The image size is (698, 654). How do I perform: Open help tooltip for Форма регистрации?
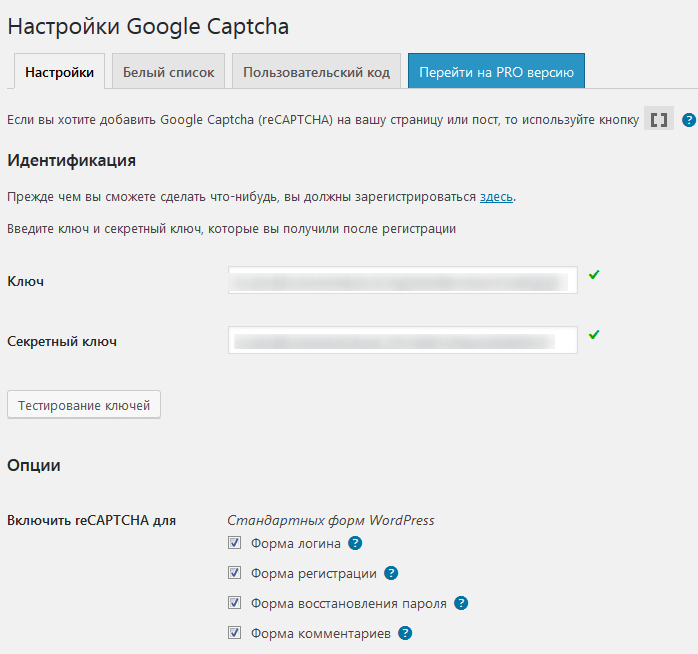click(391, 574)
